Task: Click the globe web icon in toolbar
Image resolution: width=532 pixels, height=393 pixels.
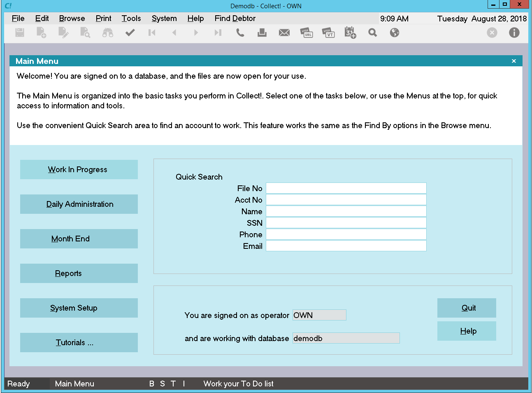Action: pyautogui.click(x=394, y=33)
